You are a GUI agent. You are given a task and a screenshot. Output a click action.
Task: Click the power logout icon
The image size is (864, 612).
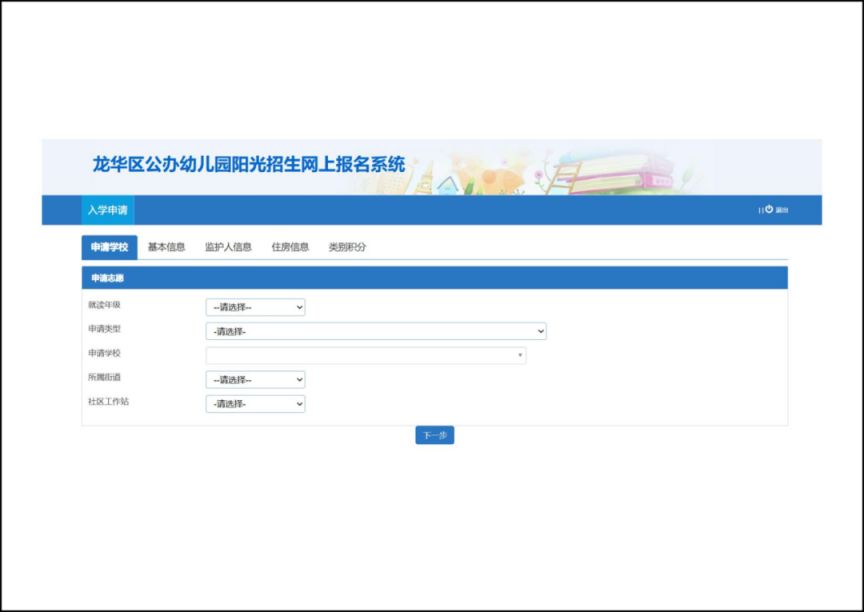[769, 209]
